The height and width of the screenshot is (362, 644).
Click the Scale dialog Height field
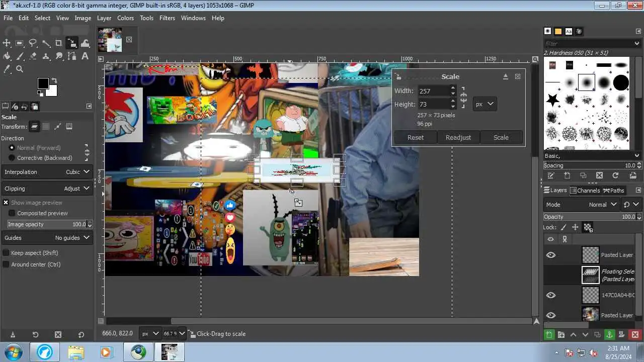coord(433,104)
